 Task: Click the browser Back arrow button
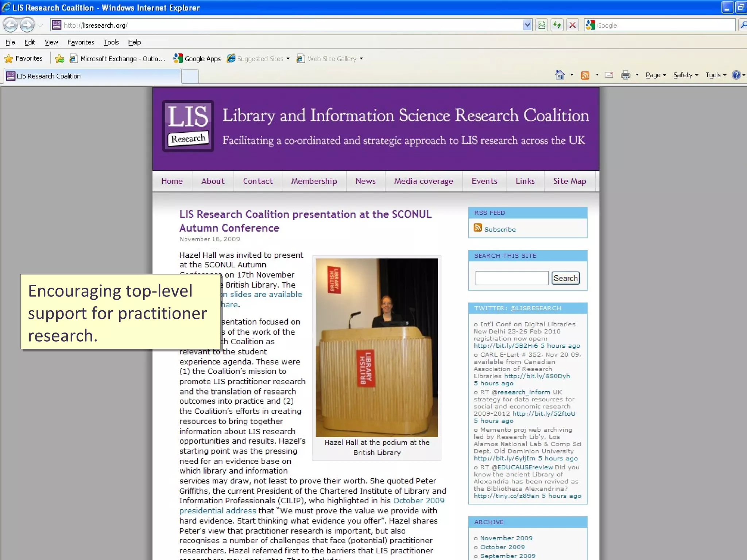(x=11, y=25)
